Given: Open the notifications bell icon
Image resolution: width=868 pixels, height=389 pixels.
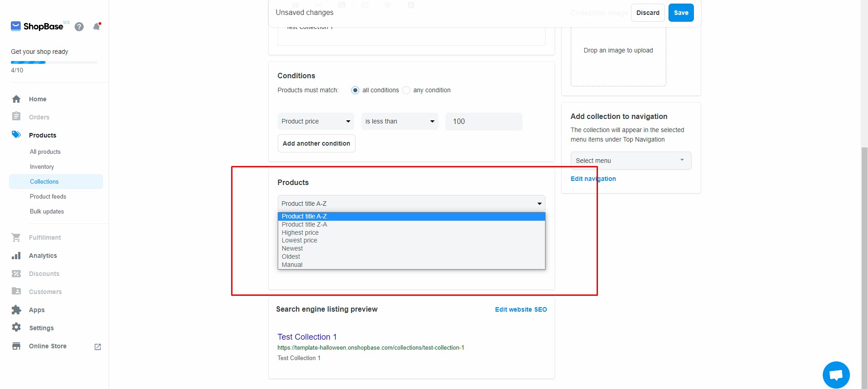Looking at the screenshot, I should coord(96,27).
